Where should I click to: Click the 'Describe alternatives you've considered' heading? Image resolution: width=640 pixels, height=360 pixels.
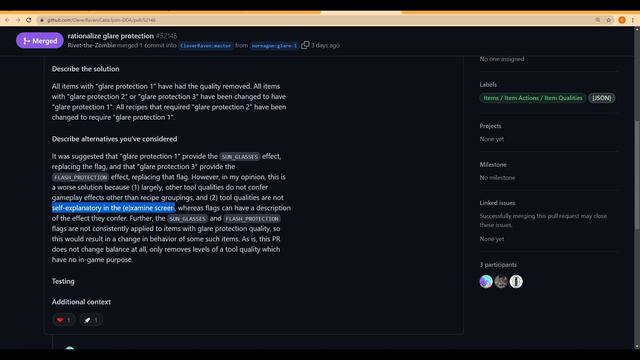coord(114,139)
